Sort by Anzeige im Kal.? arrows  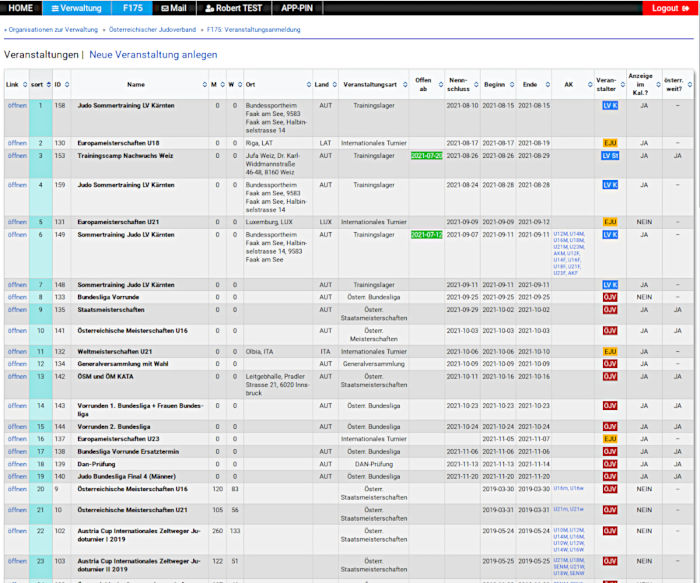[x=658, y=84]
